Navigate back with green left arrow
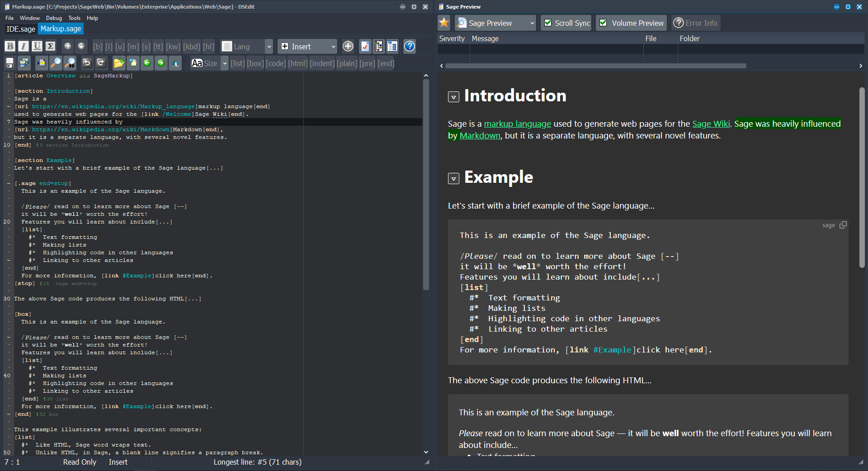Viewport: 868px width, 471px height. pos(147,63)
